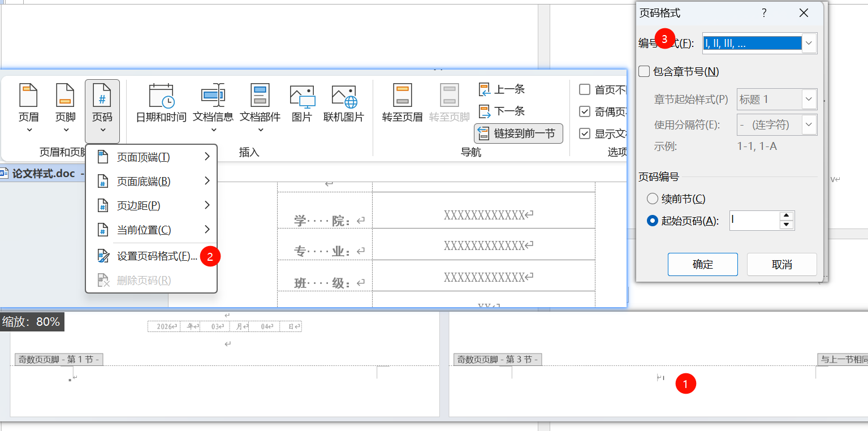Image resolution: width=868 pixels, height=431 pixels.
Task: Expand the 页码 button dropdown
Action: pyautogui.click(x=102, y=111)
